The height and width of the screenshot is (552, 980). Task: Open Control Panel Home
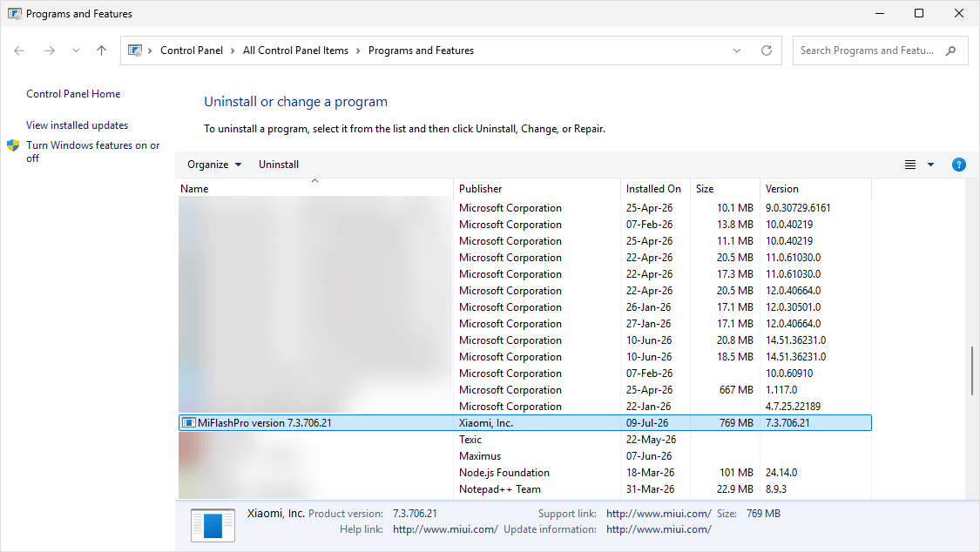pyautogui.click(x=73, y=94)
